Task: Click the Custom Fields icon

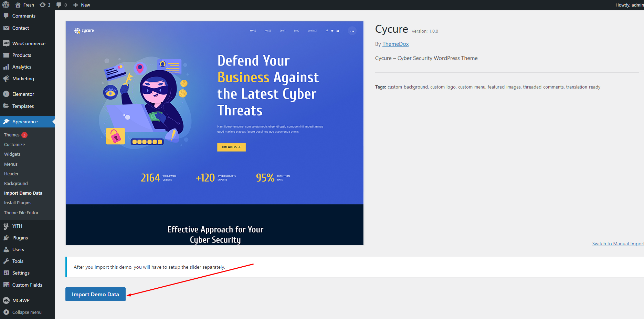Action: tap(6, 285)
